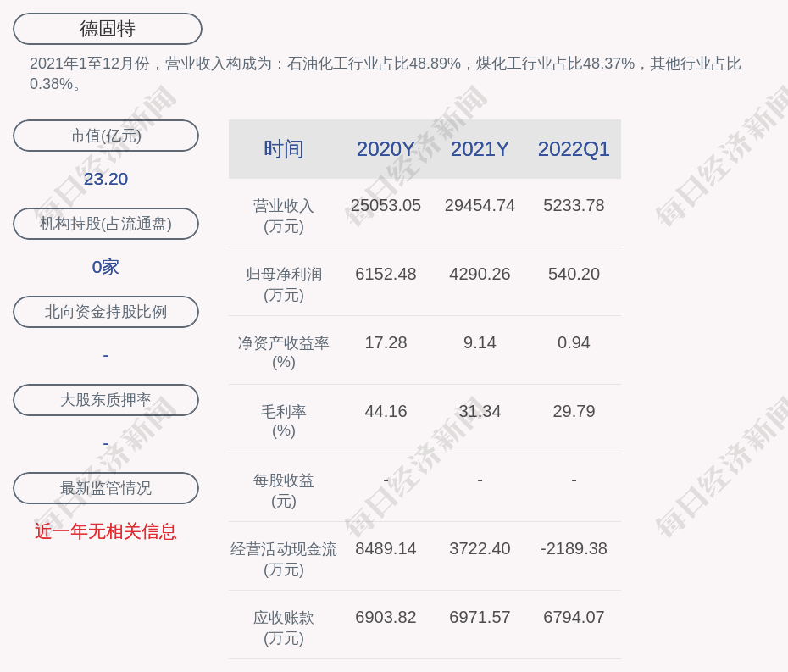788x672 pixels.
Task: Click the 机构持股(占流通盘) pill
Action: coord(106,224)
